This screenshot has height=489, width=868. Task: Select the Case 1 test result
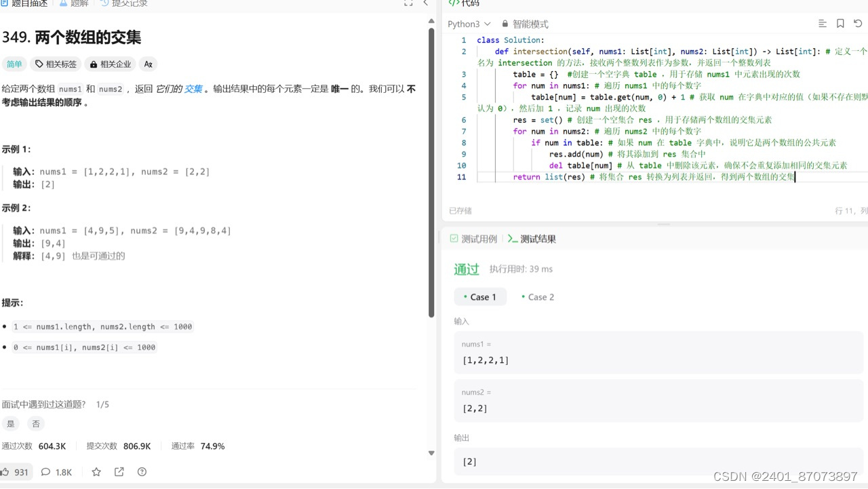(x=480, y=297)
